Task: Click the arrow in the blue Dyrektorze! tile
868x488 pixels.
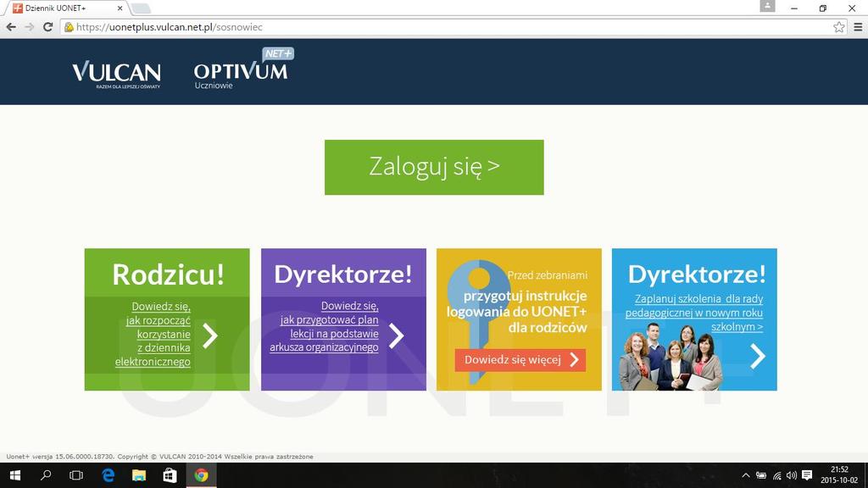Action: (x=758, y=356)
